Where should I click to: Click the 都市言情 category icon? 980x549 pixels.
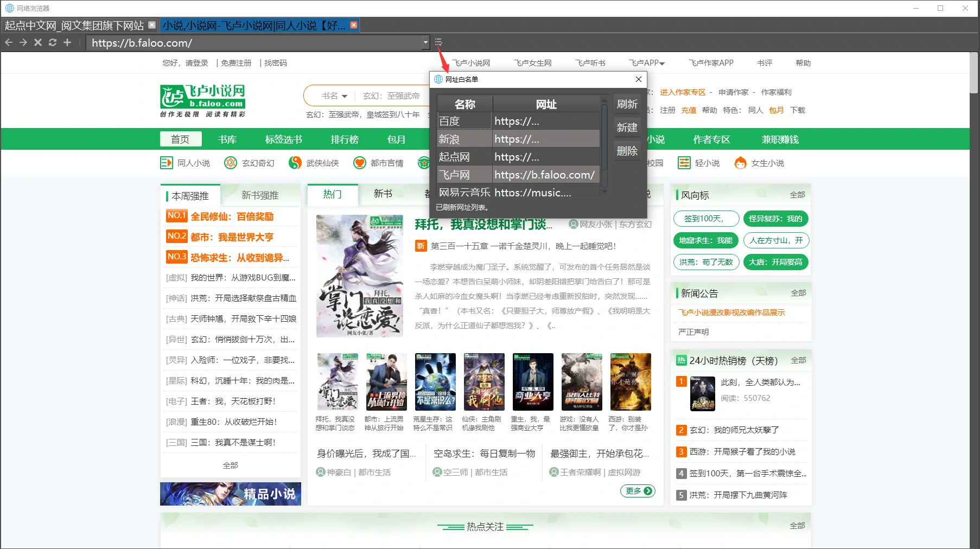pos(359,163)
